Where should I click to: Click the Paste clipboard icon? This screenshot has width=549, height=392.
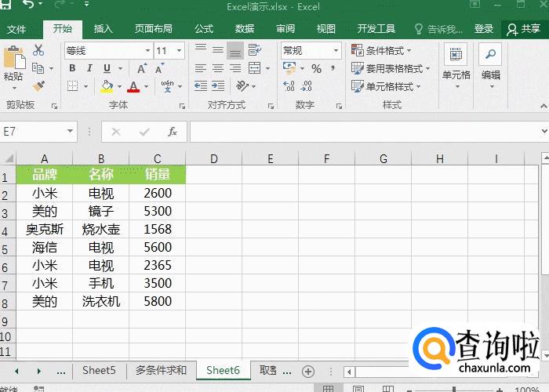[14, 57]
